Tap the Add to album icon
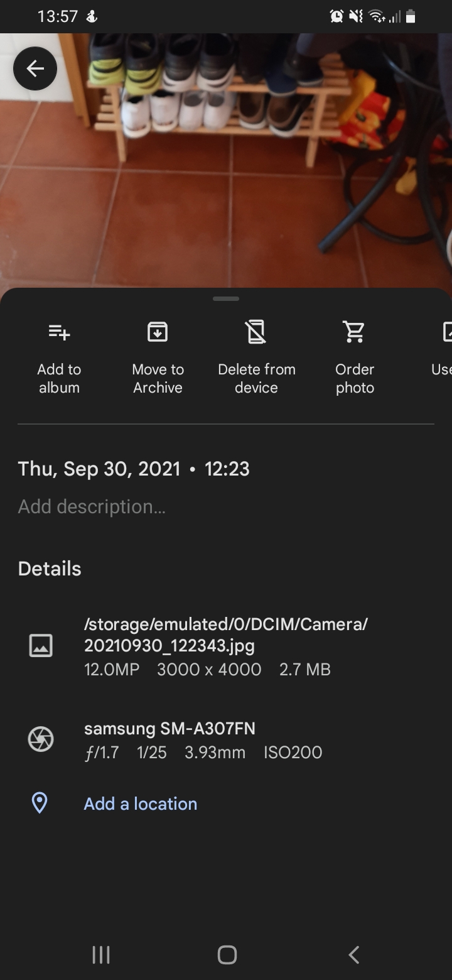Image resolution: width=452 pixels, height=980 pixels. [59, 332]
